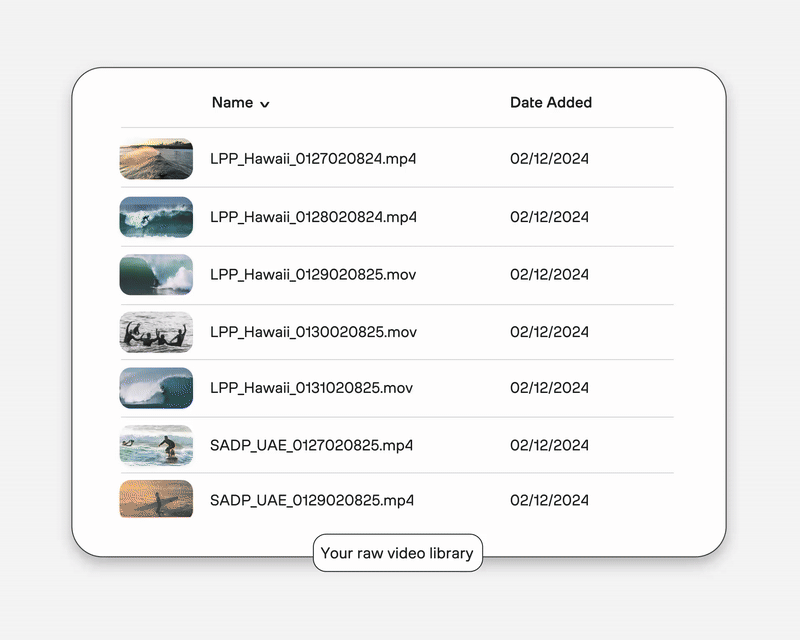Screen dimensions: 800x640
Task: Open LPP_Hawaii_0130020825.mov file name
Action: 313,332
